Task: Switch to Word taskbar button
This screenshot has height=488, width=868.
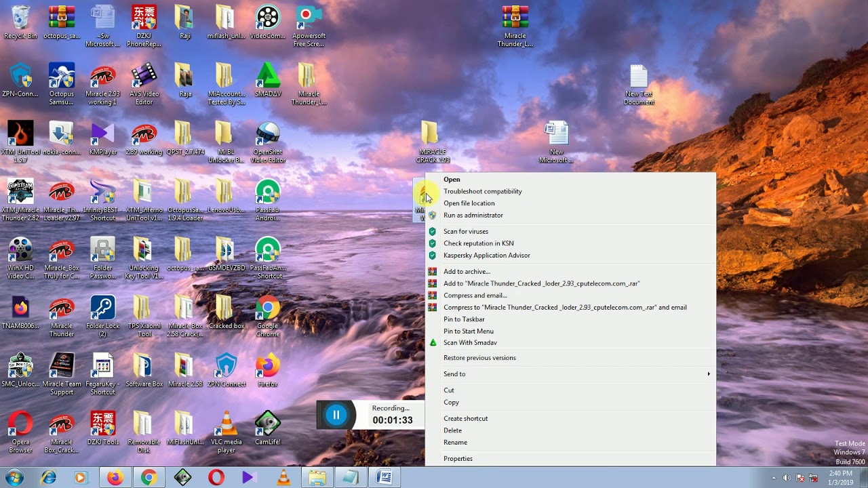Action: 384,477
